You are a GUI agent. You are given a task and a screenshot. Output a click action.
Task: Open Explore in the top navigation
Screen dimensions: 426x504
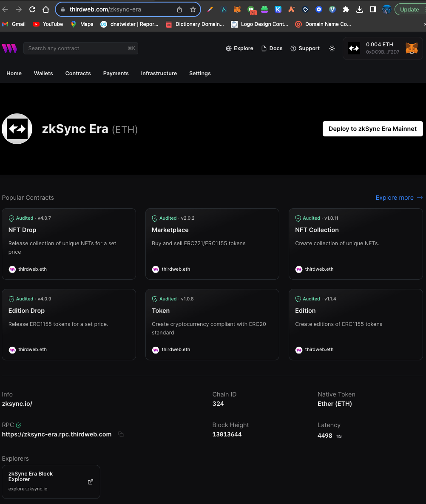click(x=239, y=48)
